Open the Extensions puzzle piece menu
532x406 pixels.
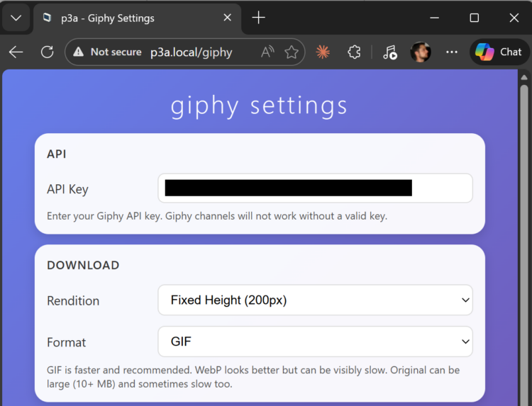click(354, 52)
